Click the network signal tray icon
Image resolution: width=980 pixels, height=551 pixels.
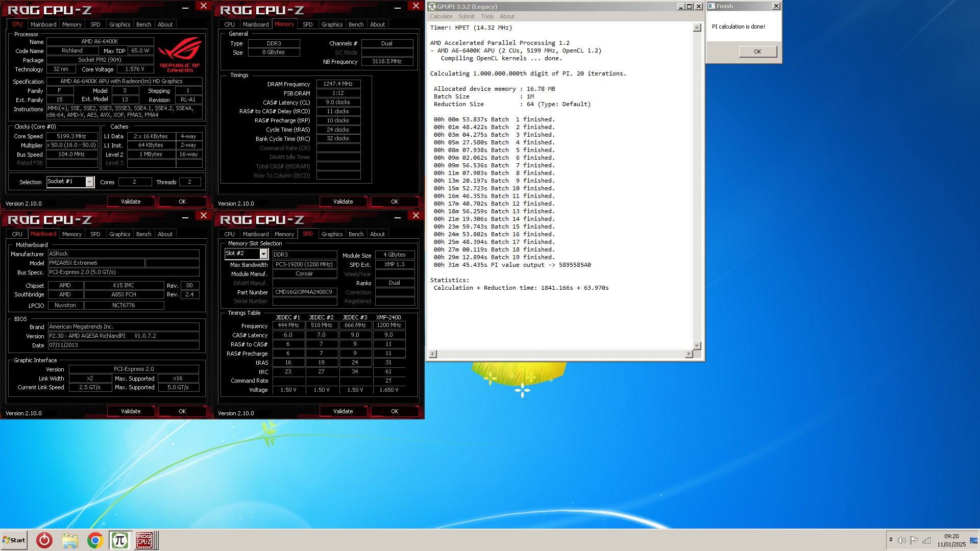926,540
